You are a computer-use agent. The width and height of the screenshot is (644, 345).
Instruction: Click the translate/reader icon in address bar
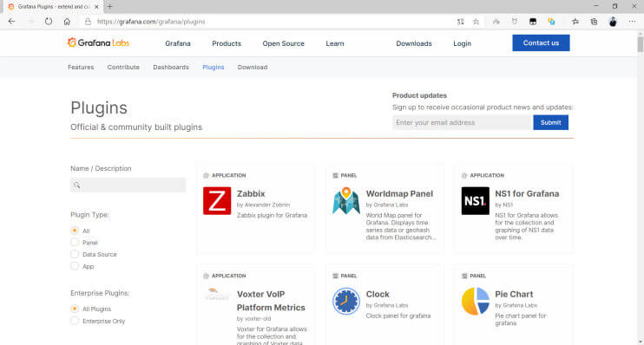[x=460, y=22]
